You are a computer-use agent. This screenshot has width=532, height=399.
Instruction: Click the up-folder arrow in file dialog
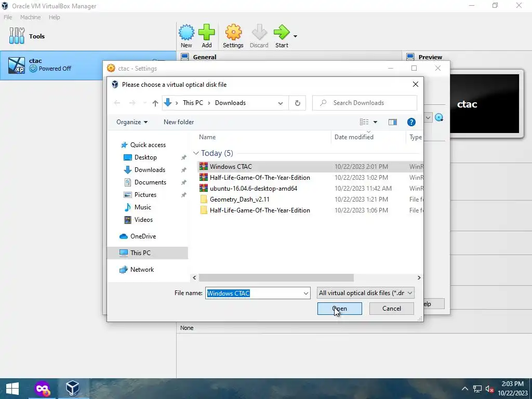(x=155, y=103)
